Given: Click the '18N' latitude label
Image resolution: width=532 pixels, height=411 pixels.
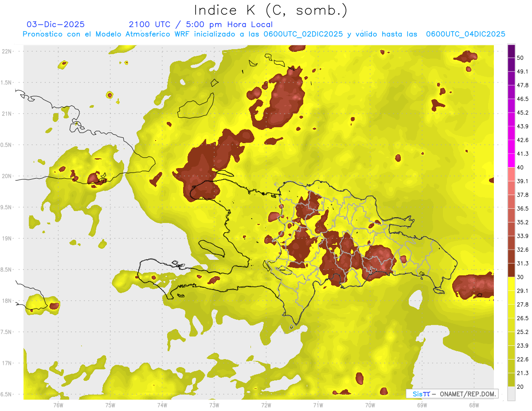Looking at the screenshot, I should coord(7,301).
